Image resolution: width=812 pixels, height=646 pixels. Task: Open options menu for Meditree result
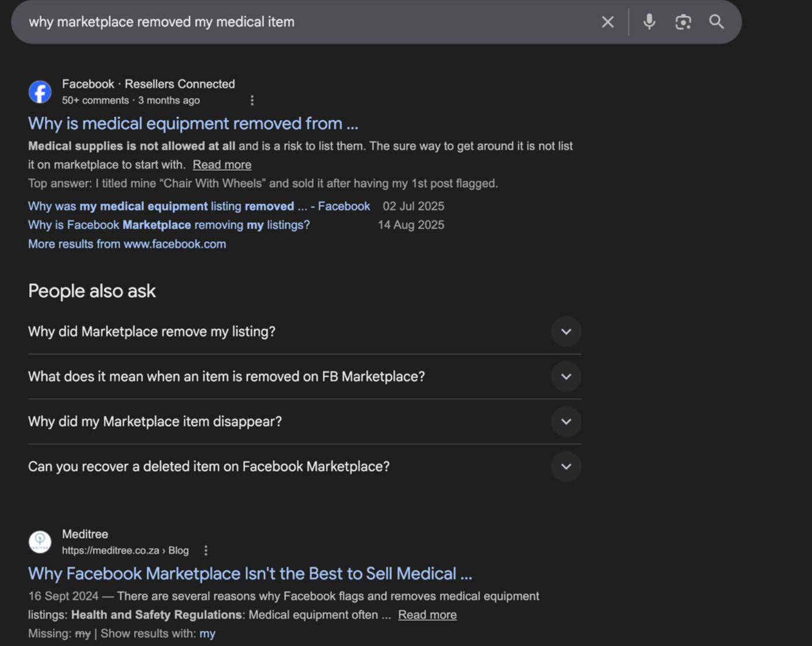[x=206, y=550]
